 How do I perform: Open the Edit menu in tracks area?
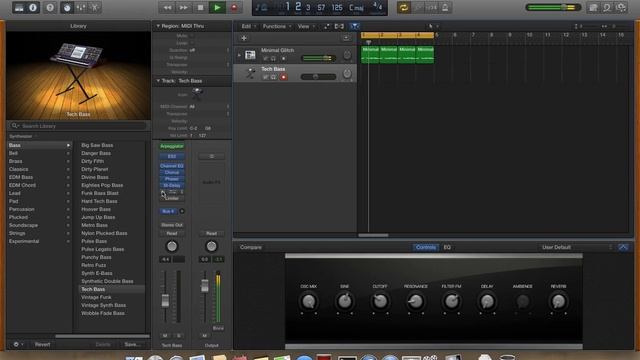248,26
